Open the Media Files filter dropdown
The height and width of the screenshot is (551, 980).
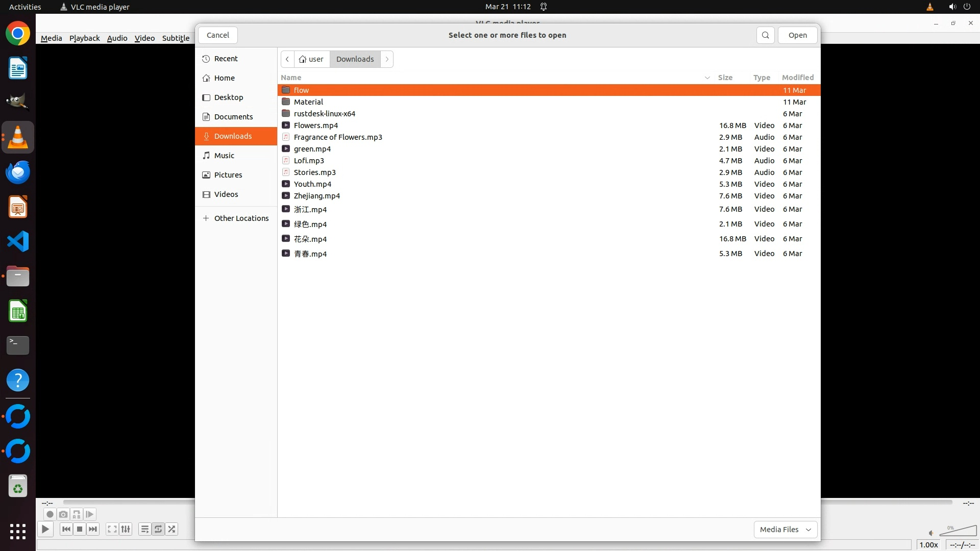785,530
